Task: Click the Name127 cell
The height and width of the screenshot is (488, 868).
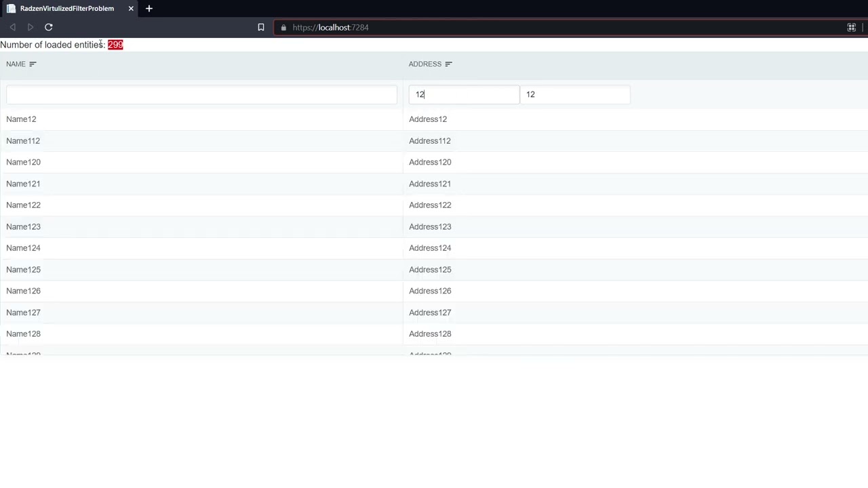Action: pyautogui.click(x=201, y=312)
